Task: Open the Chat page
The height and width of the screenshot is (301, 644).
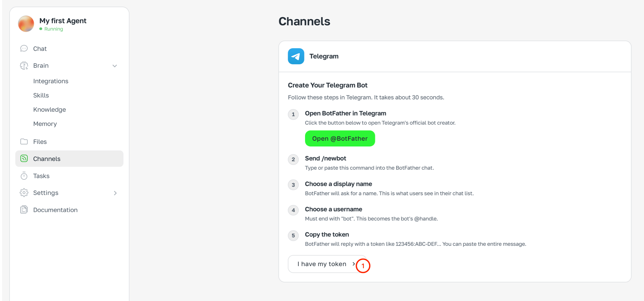Action: (69, 49)
